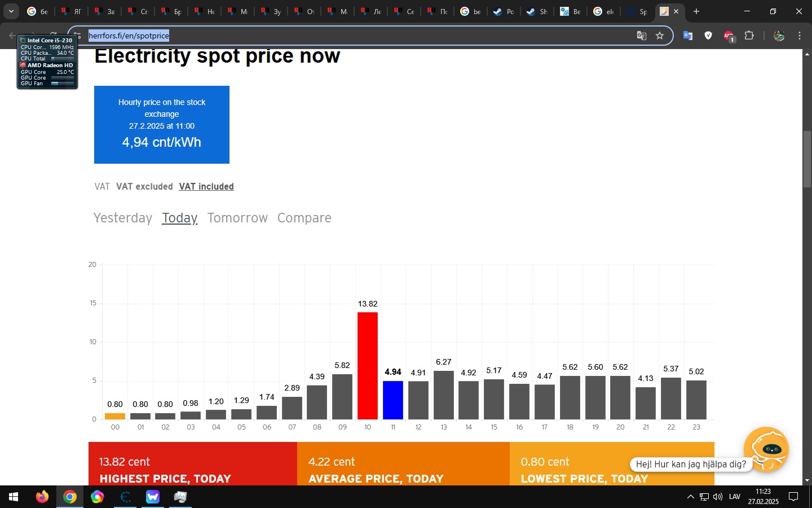812x508 pixels.
Task: Expand hidden system tray icons chevron
Action: (x=690, y=497)
